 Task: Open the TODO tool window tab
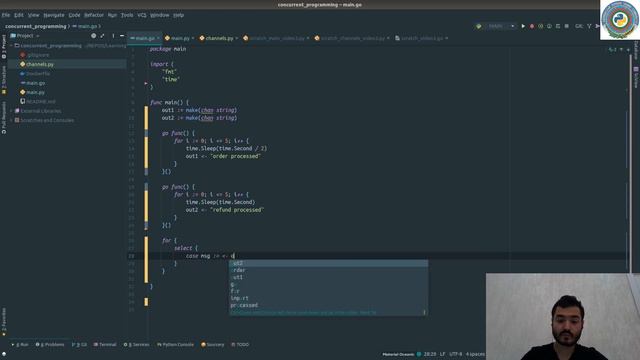pyautogui.click(x=240, y=344)
